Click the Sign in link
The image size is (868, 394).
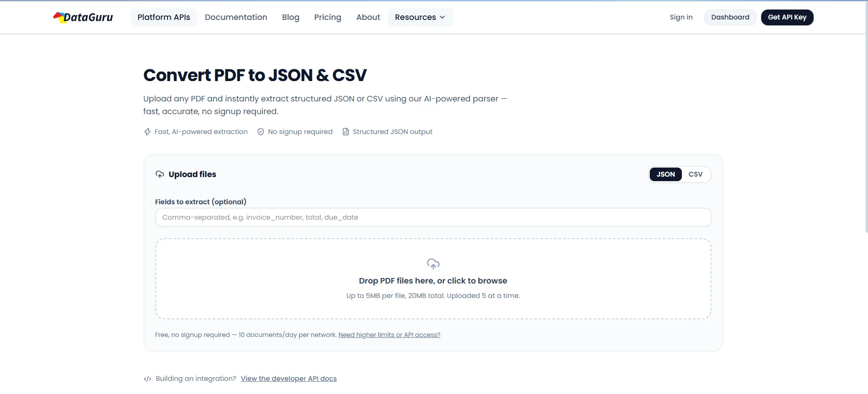[681, 17]
